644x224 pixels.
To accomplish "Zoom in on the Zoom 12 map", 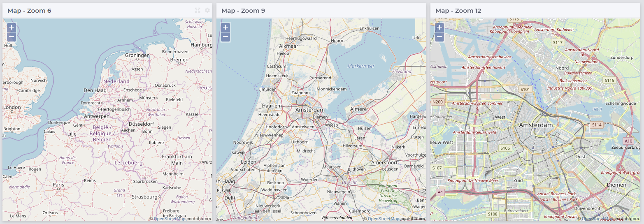I will (439, 28).
